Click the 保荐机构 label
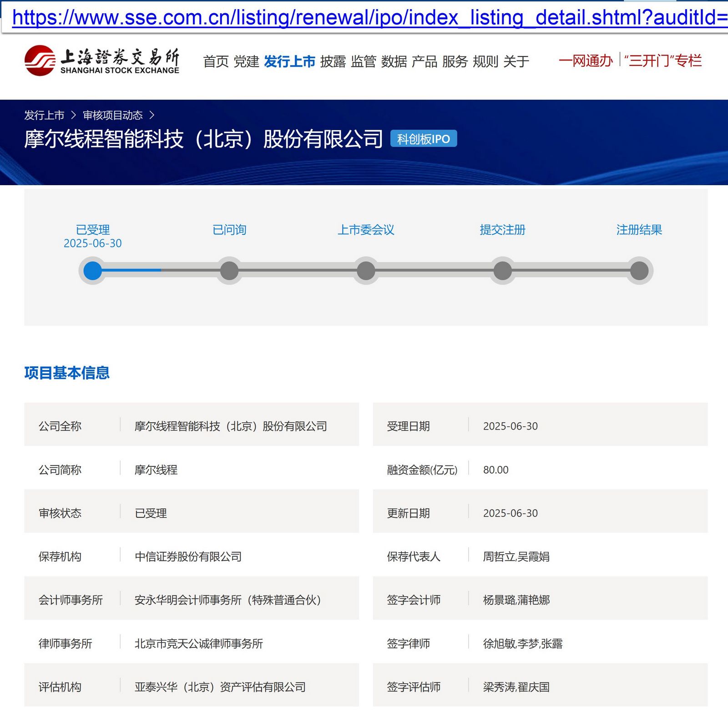 (x=60, y=556)
